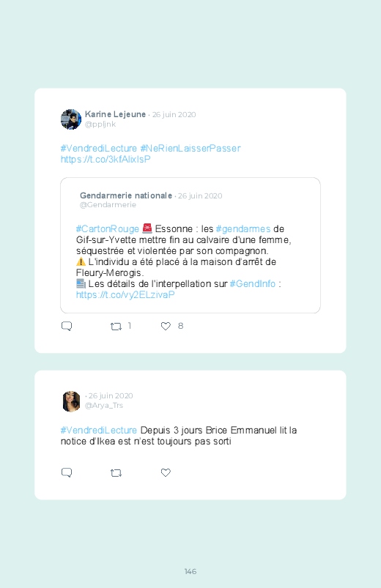Image resolution: width=381 pixels, height=588 pixels.
Task: Open the @ppljnk handle
Action: point(100,124)
